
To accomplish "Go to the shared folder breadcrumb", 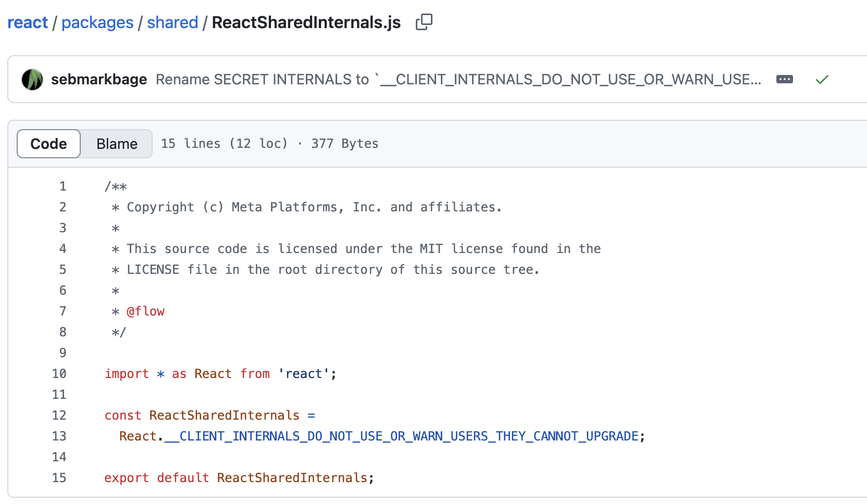I will pyautogui.click(x=172, y=22).
